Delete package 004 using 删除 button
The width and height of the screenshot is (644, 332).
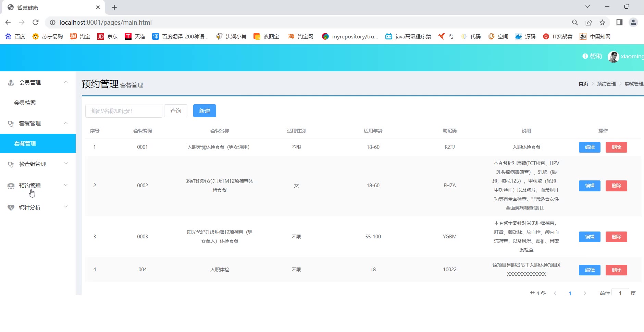pos(616,270)
